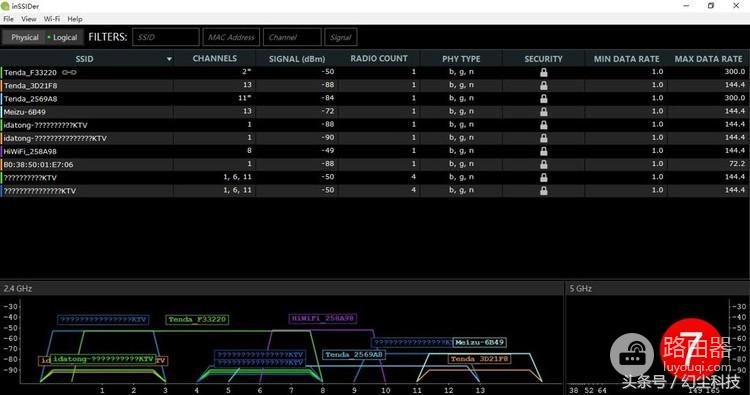Open the Wi-Fi menu
The height and width of the screenshot is (395, 750).
coord(52,19)
